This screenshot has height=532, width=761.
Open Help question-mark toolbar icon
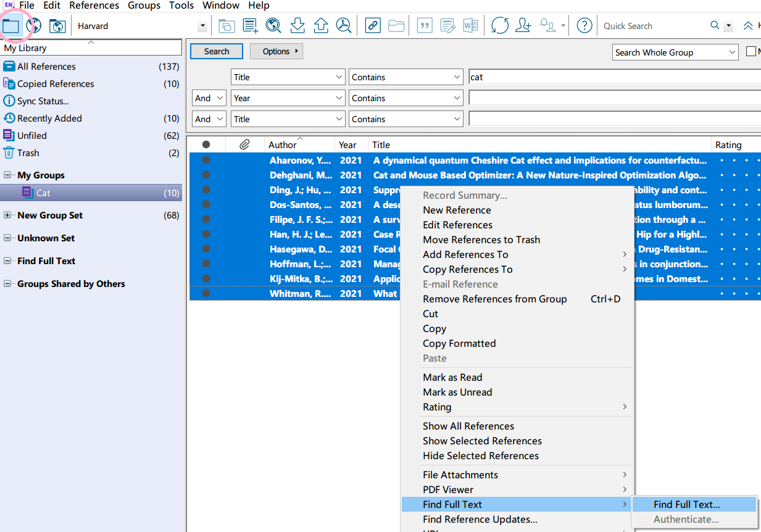(584, 26)
